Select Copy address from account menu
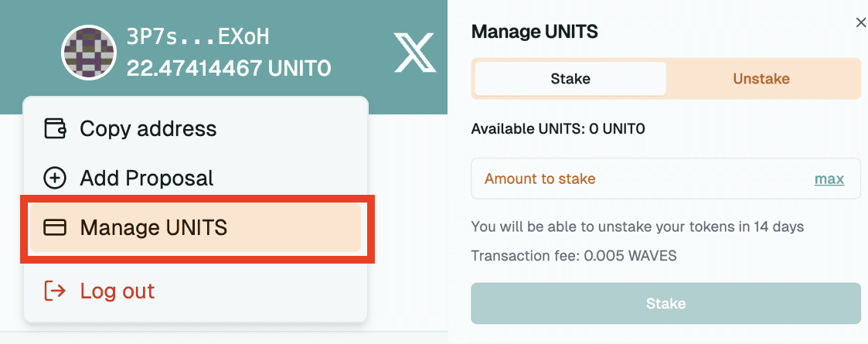This screenshot has width=868, height=344. point(196,128)
